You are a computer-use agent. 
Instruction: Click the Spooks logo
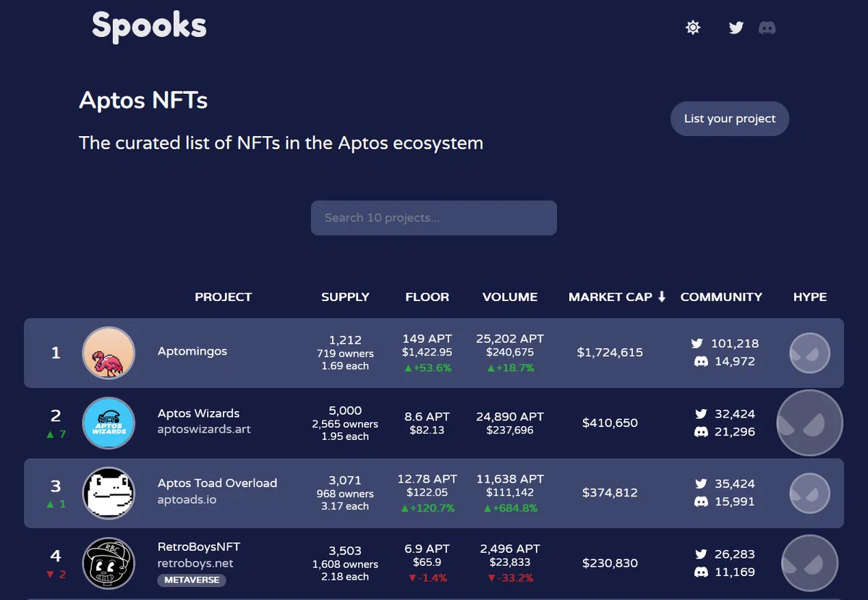pyautogui.click(x=149, y=26)
